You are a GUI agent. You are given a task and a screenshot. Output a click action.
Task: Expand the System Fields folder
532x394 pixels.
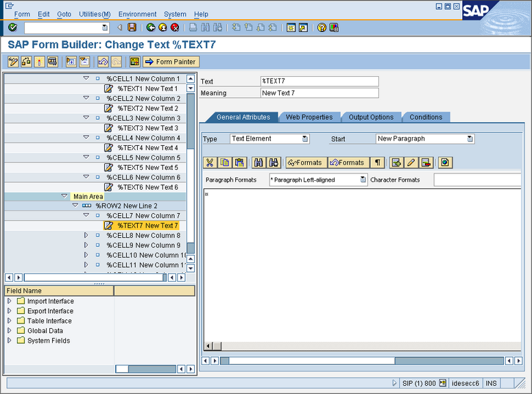point(9,340)
